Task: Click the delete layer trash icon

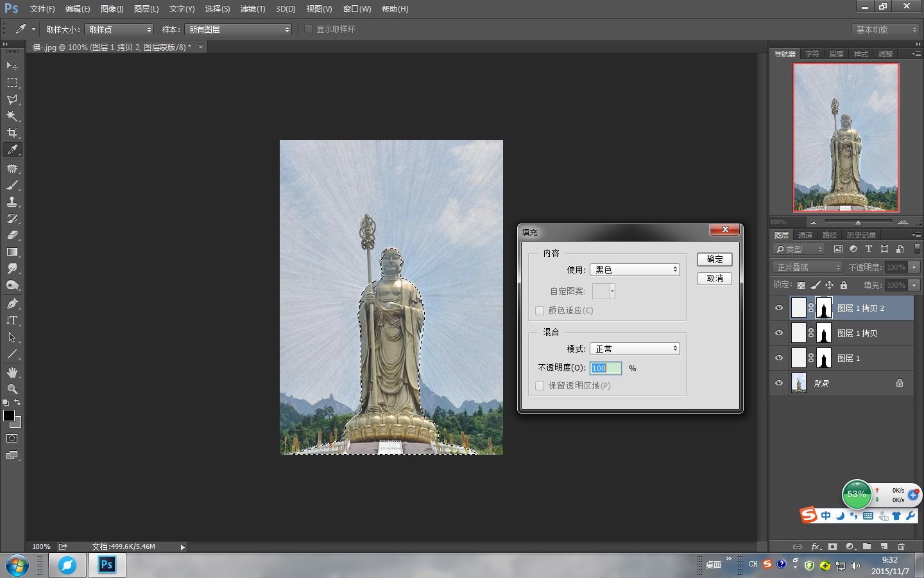Action: [x=902, y=547]
